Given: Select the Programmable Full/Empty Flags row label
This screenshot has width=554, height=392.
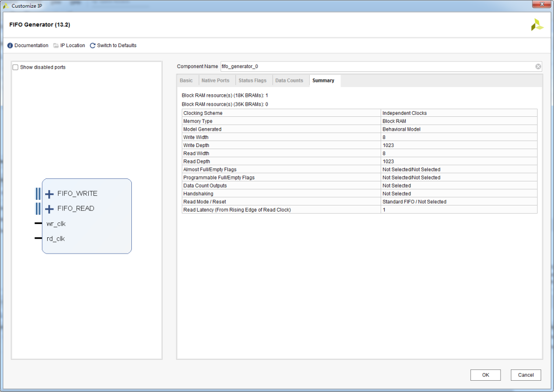Looking at the screenshot, I should click(x=219, y=178).
